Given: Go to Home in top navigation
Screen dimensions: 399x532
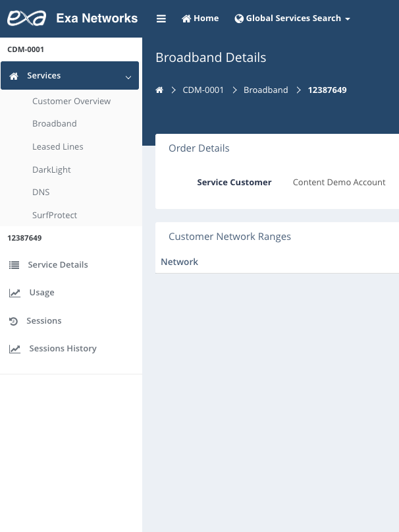Looking at the screenshot, I should (200, 18).
